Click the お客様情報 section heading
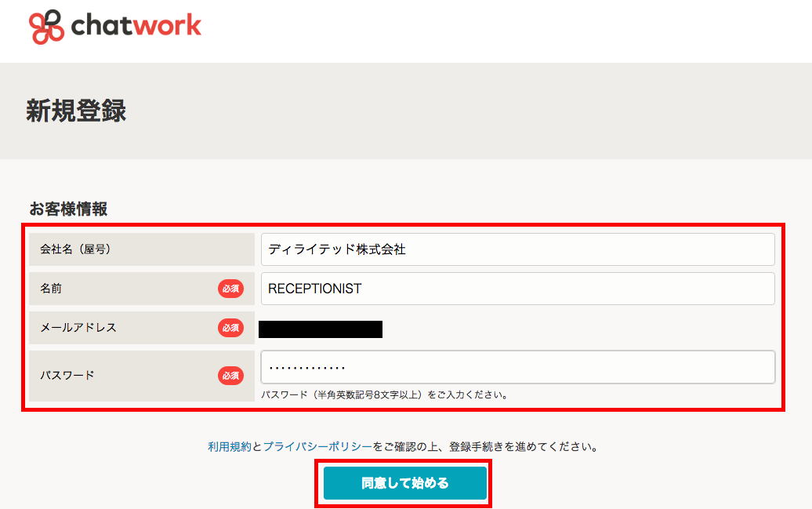The height and width of the screenshot is (509, 812). click(68, 209)
